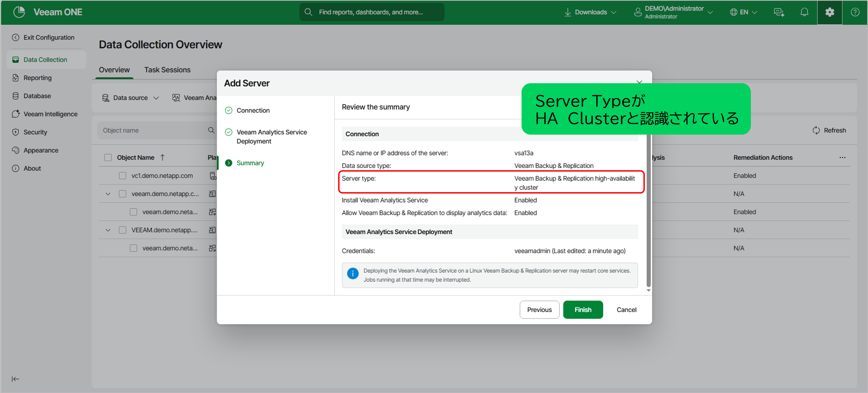Viewport: 868px width, 393px height.
Task: Click the column options ellipsis icon
Action: pos(842,158)
